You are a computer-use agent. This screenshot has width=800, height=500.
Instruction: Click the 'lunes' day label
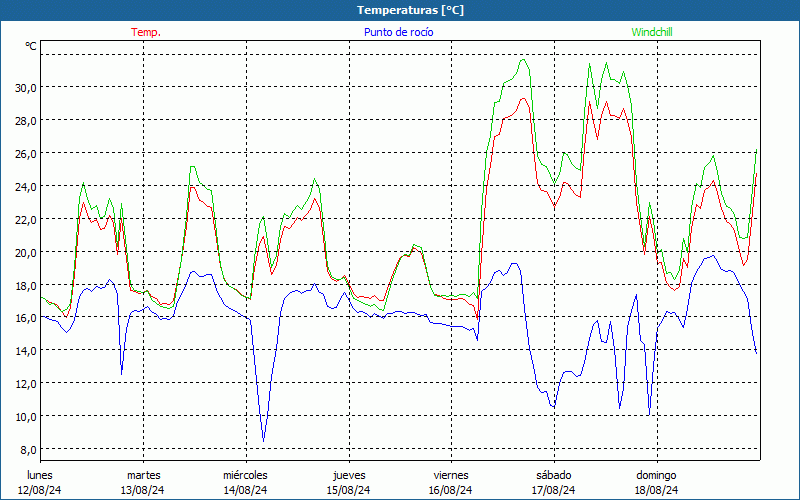(x=40, y=475)
